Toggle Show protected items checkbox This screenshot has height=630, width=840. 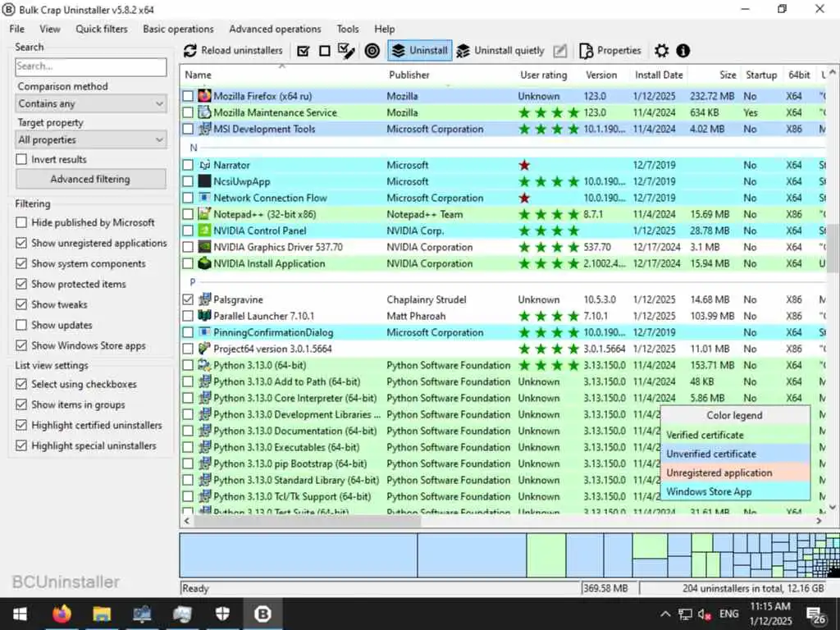point(21,283)
